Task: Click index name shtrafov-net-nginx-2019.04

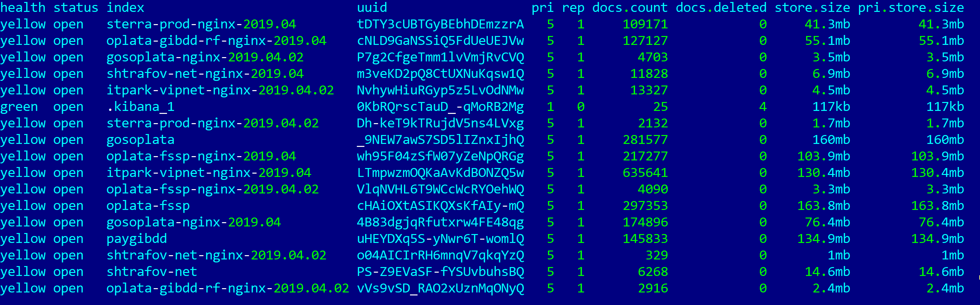Action: coord(205,74)
